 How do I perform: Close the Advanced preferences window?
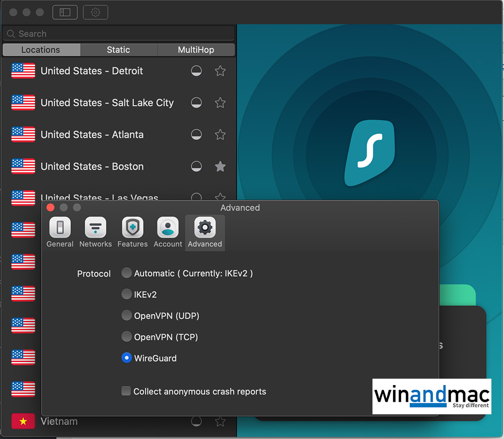pyautogui.click(x=50, y=208)
